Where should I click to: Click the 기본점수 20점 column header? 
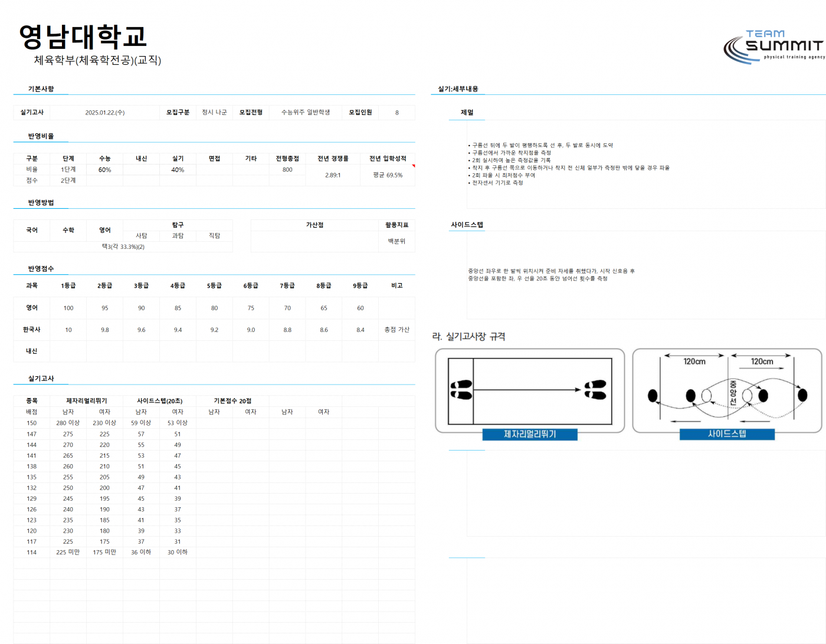(232, 401)
